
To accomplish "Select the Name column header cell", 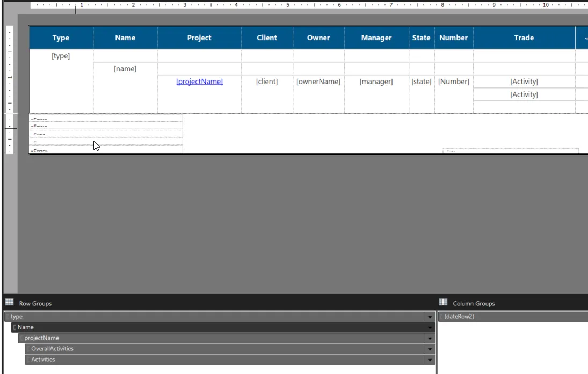I will [x=125, y=38].
